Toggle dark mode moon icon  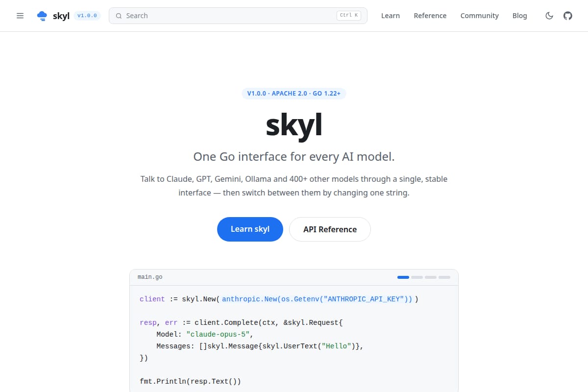click(549, 16)
